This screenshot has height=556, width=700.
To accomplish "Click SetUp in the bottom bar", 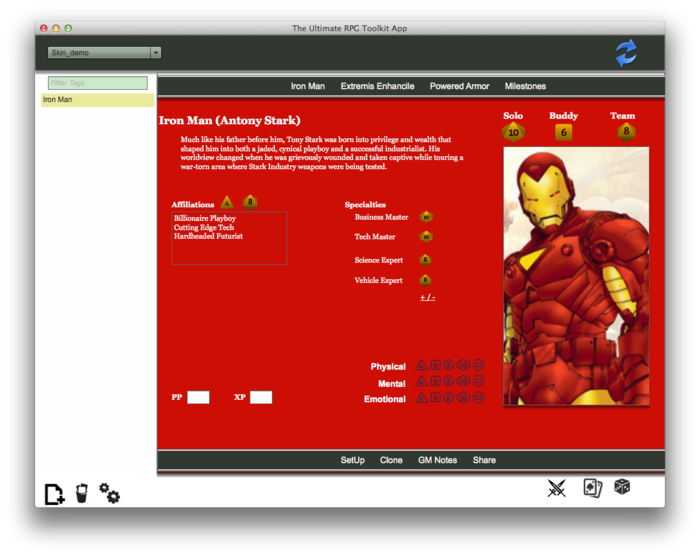I will pos(352,460).
